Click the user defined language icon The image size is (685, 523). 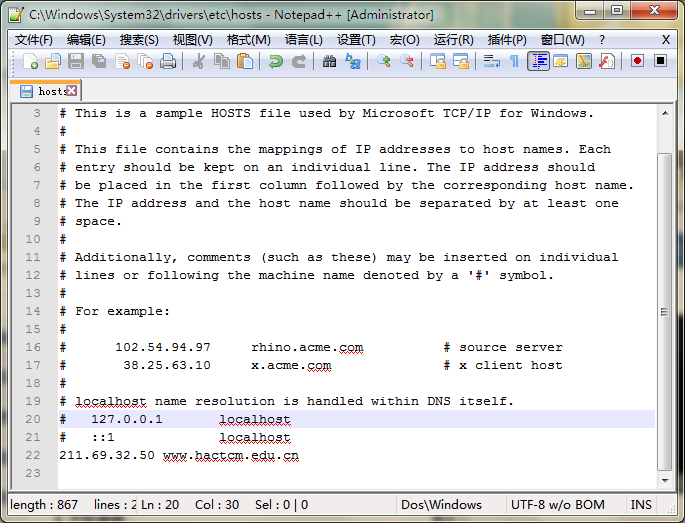560,62
